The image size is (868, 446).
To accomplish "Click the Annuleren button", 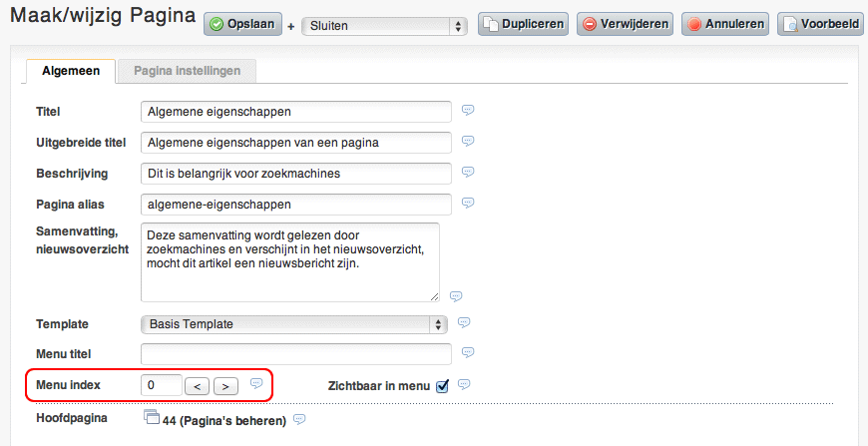I will coord(725,24).
